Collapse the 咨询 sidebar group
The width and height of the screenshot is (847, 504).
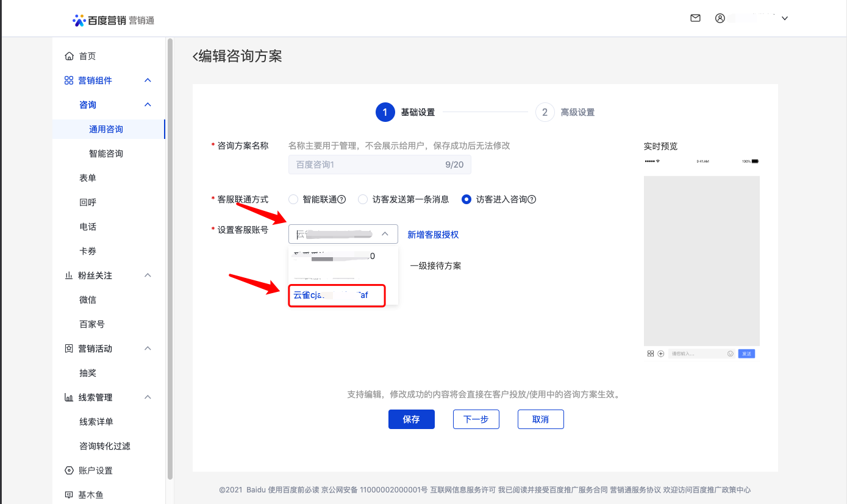(146, 104)
